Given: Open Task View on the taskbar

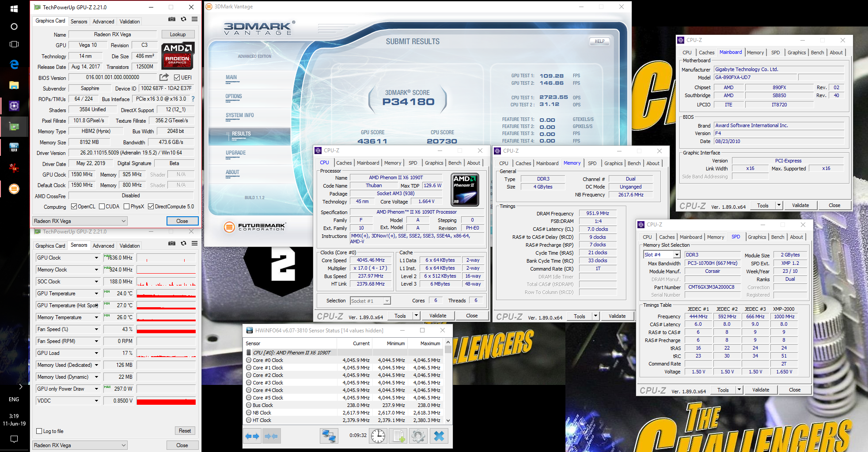Looking at the screenshot, I should (14, 44).
